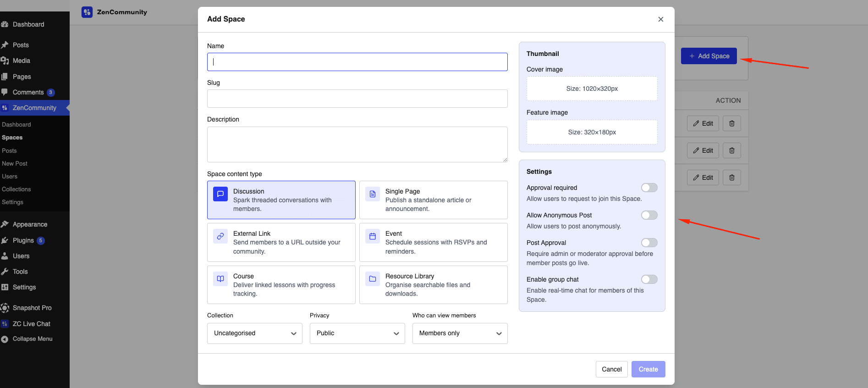Click the Snapshot Pro icon in sidebar
The height and width of the screenshot is (388, 868).
tap(5, 308)
